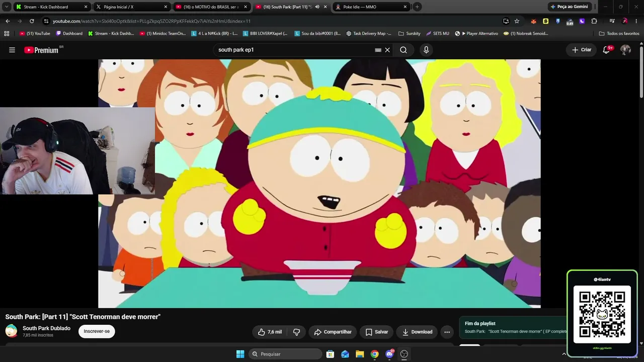
Task: Dislike the South Park video
Action: pos(296,332)
